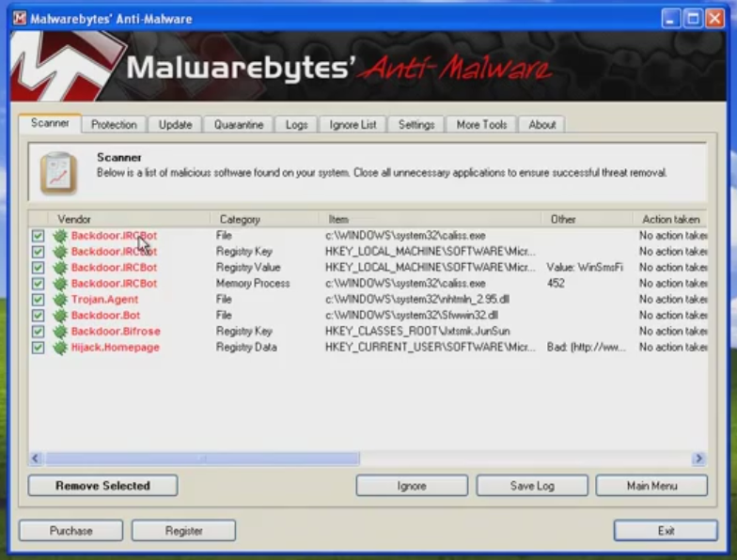
Task: Click the Save Log button
Action: click(532, 485)
